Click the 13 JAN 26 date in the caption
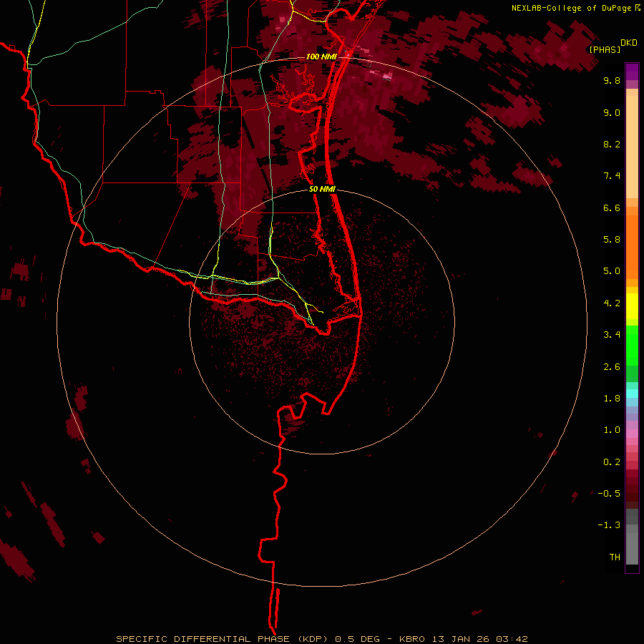Image resolution: width=644 pixels, height=644 pixels. (x=460, y=639)
